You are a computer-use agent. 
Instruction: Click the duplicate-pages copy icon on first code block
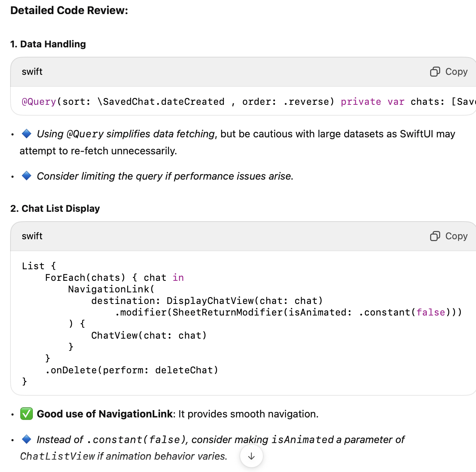tap(434, 72)
